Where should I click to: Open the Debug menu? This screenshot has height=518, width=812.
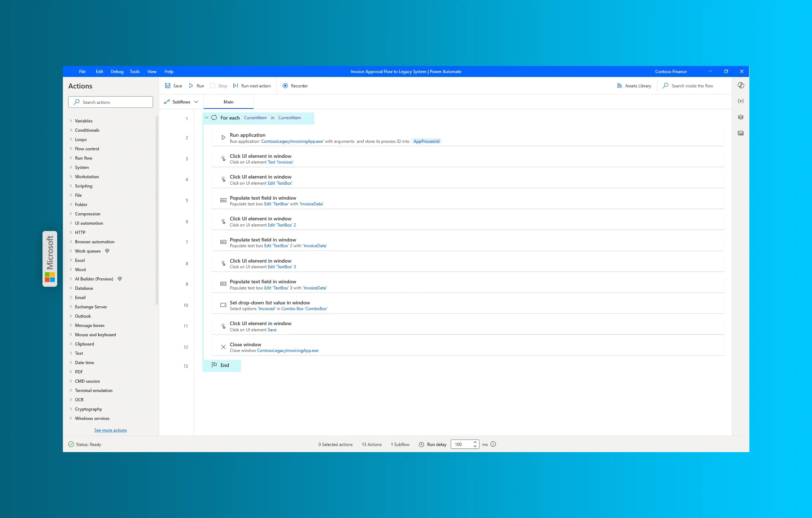click(117, 71)
